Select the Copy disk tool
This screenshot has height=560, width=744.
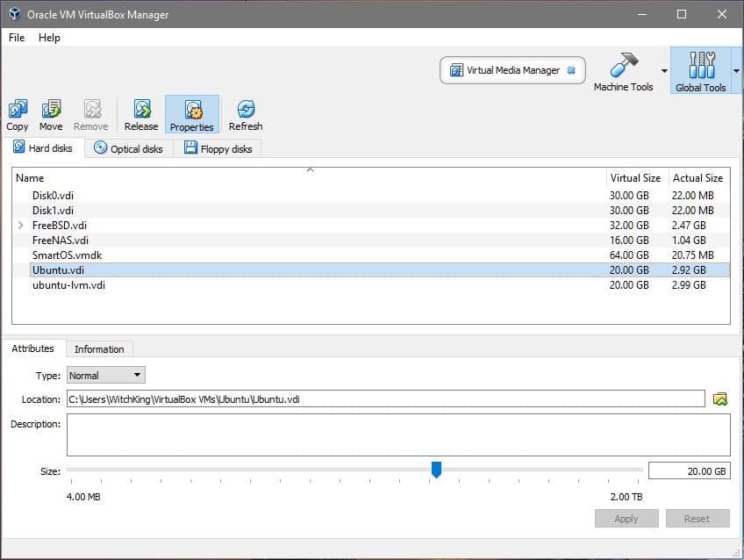click(x=17, y=114)
